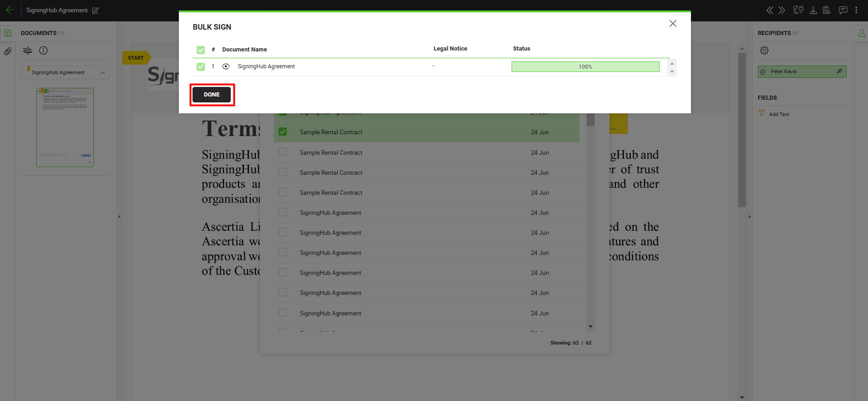Viewport: 868px width, 401px height.
Task: Select the page 1 thumbnail
Action: (65, 127)
